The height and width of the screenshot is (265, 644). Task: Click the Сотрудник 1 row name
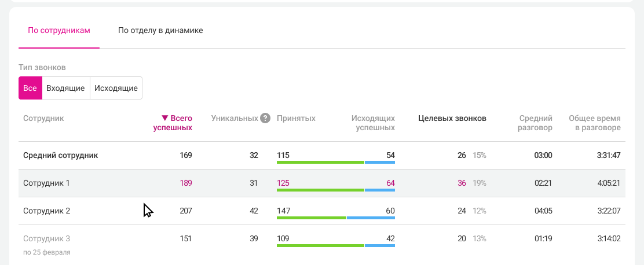(46, 183)
